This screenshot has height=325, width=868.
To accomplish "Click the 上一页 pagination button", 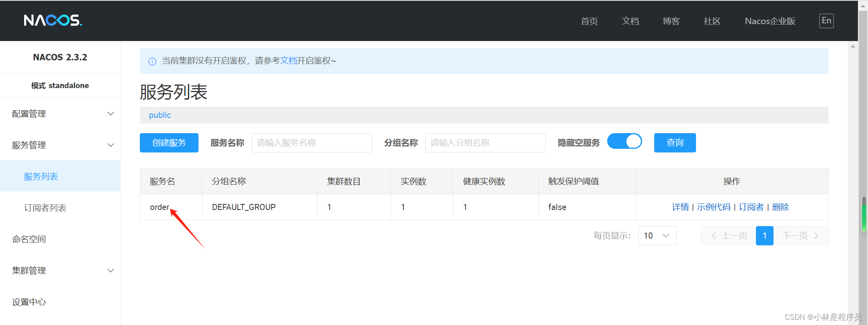I will tap(727, 236).
